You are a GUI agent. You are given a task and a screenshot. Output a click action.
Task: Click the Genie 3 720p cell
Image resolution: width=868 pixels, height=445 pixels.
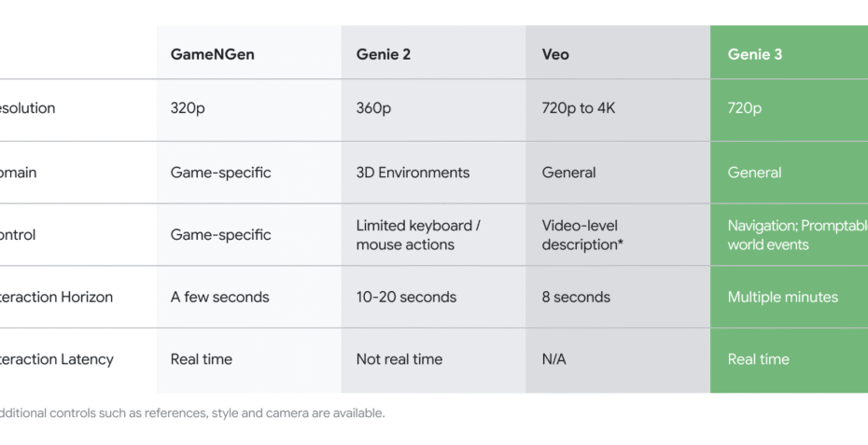pyautogui.click(x=789, y=110)
